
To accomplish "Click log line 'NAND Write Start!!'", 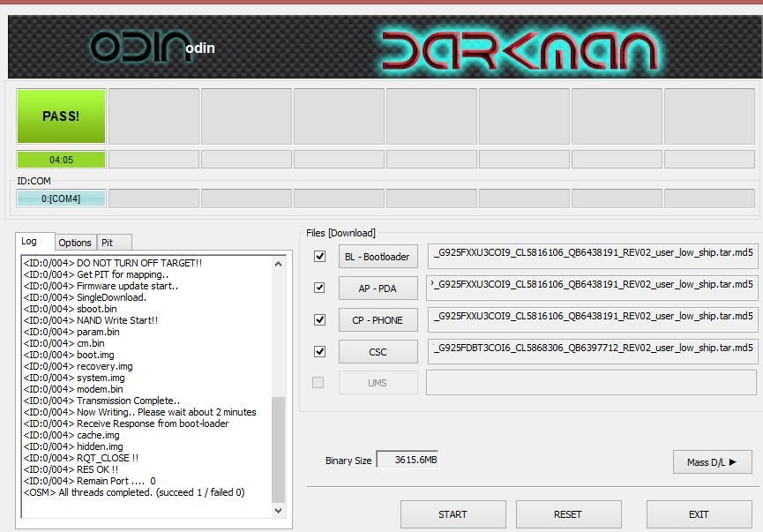I will coord(91,320).
